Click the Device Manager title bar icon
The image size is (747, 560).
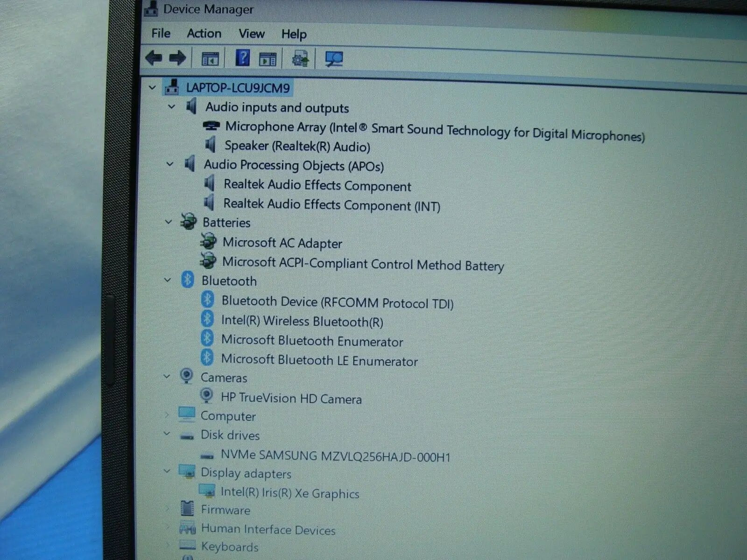(151, 9)
